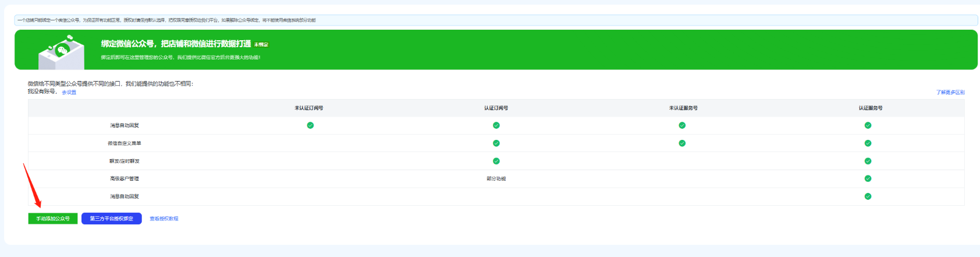Click the last-row checkmark under 认证服务号
980x257 pixels.
[868, 196]
